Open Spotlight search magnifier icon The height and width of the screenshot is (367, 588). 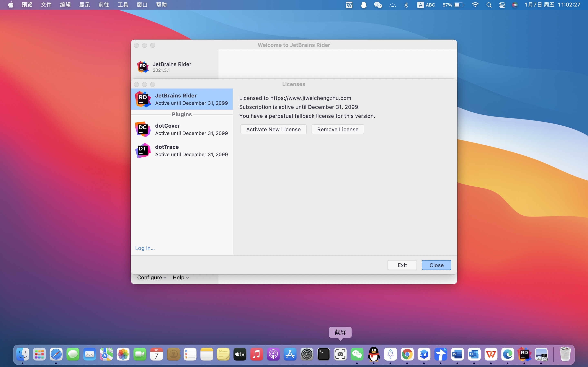point(489,5)
